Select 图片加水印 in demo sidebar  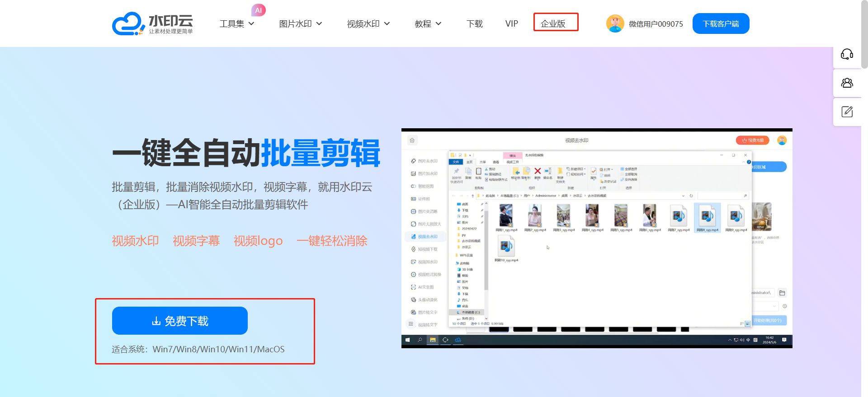(425, 173)
